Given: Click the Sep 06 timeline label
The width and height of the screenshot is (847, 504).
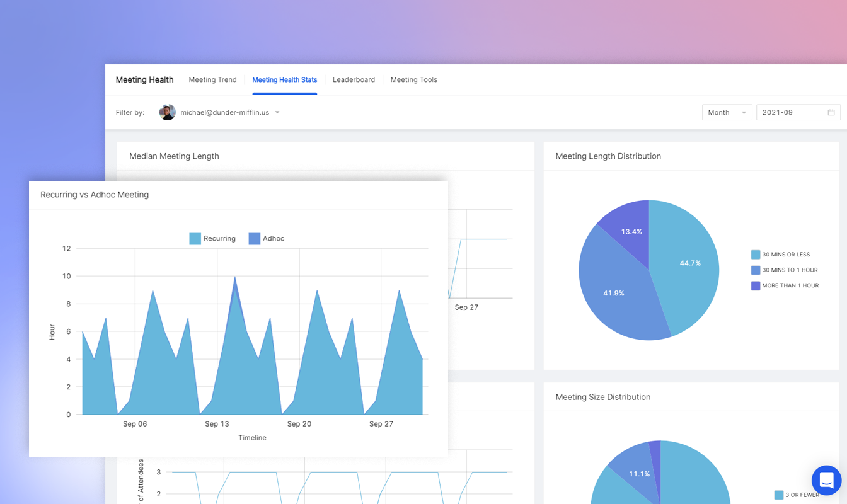Looking at the screenshot, I should (x=135, y=424).
